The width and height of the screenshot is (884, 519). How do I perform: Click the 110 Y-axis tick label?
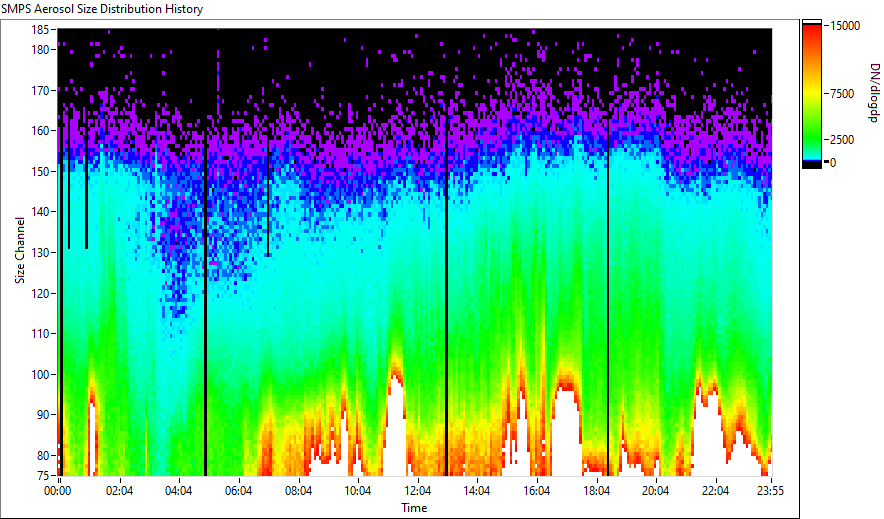(x=40, y=334)
